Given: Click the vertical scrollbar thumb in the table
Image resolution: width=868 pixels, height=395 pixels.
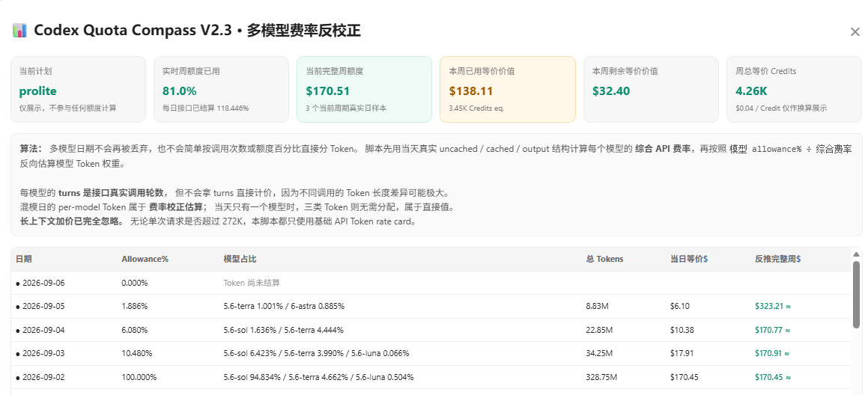Looking at the screenshot, I should (856, 294).
